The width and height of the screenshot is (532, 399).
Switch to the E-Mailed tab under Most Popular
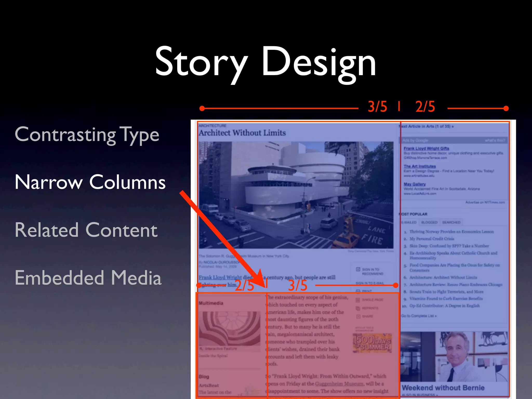[x=409, y=222]
